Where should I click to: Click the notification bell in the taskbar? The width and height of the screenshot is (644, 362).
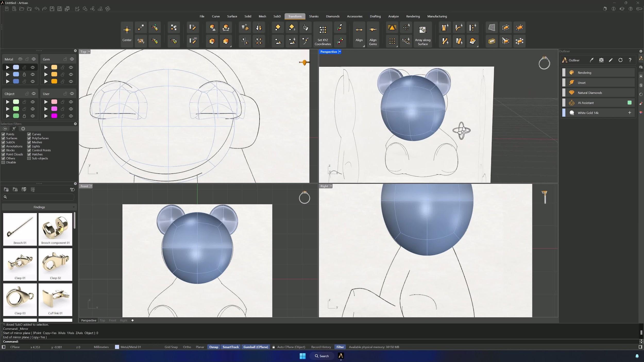click(x=637, y=356)
